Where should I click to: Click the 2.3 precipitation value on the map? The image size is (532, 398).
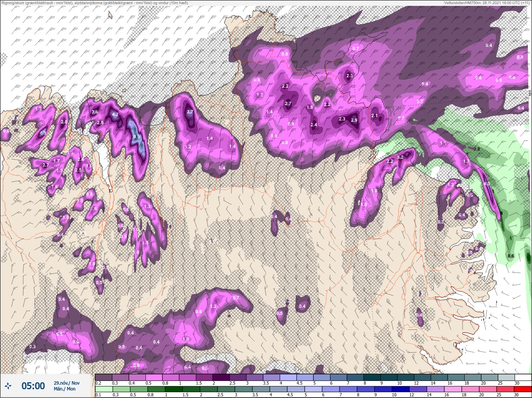(x=342, y=119)
